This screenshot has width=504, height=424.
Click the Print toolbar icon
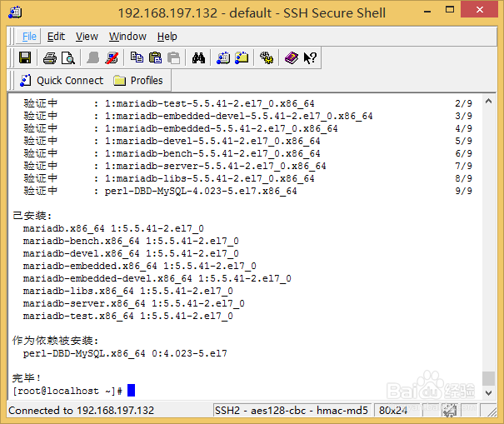[x=50, y=58]
